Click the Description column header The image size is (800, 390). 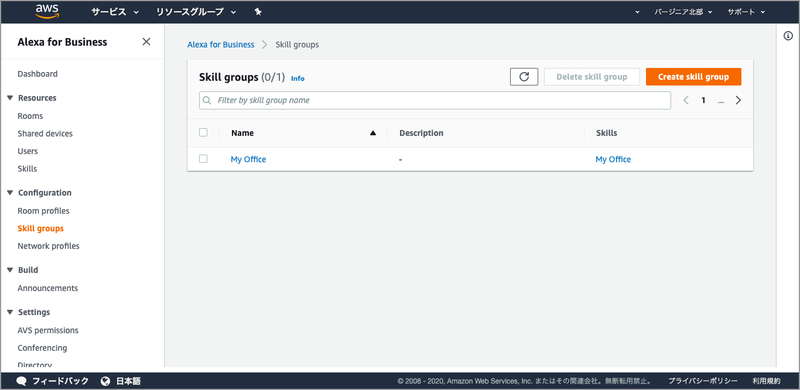click(421, 133)
